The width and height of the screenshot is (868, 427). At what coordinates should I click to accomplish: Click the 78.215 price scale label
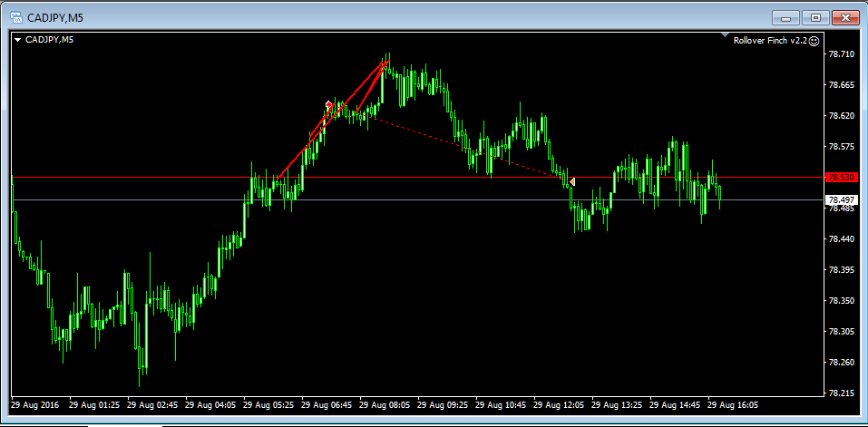click(x=840, y=393)
